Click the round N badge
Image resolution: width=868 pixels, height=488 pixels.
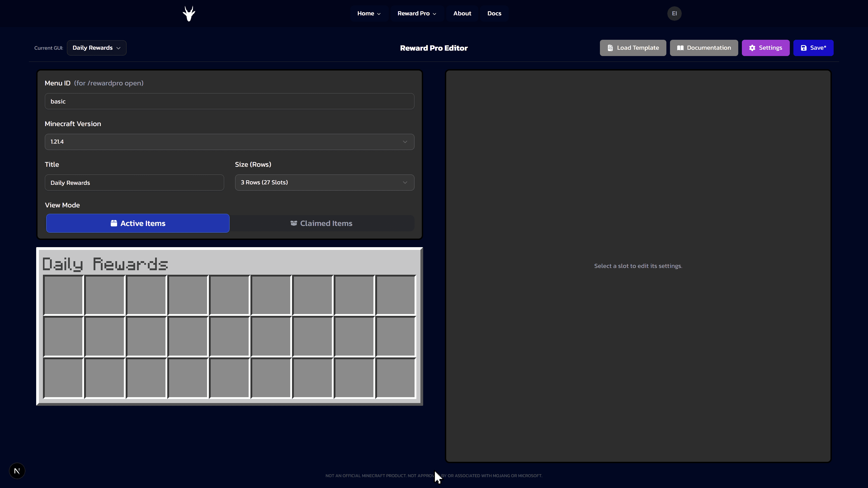point(17,471)
